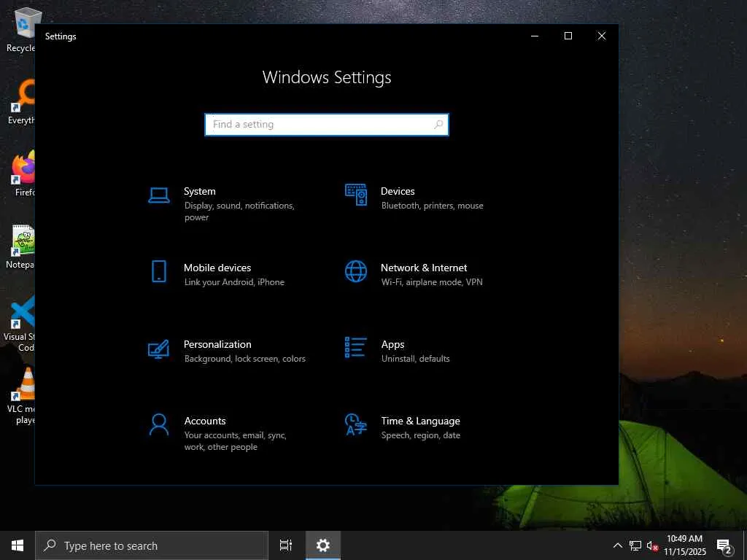Click 'Uninstall, defaults' description
This screenshot has height=560, width=747.
pyautogui.click(x=415, y=359)
